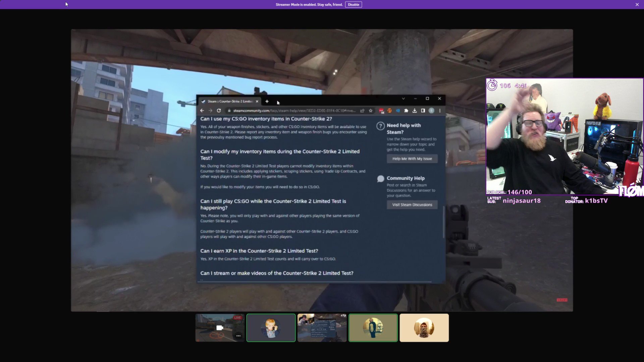Dismiss the Streamer Mode notification banner
Viewport: 644px width, 362px height.
(637, 5)
